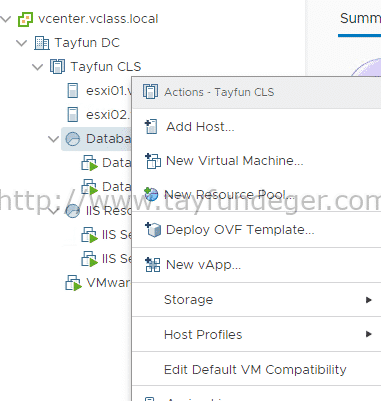Click the datacenter icon next to Tayfun DC
Screen dimensions: 381x401
point(42,43)
